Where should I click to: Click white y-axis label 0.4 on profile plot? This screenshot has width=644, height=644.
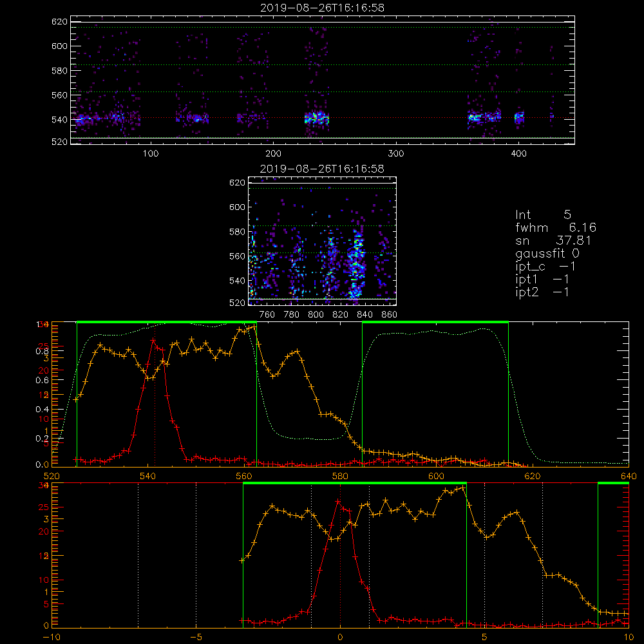[42, 409]
